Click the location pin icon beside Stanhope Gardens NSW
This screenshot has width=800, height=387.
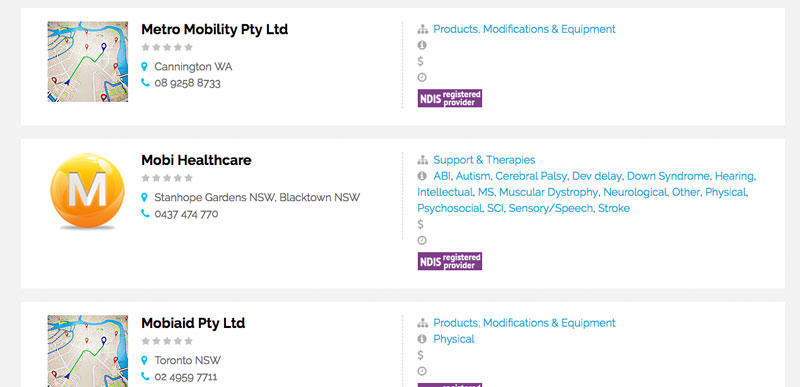144,197
